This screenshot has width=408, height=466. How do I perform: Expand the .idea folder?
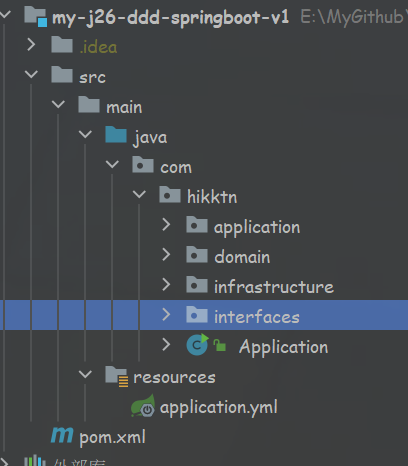(x=31, y=44)
